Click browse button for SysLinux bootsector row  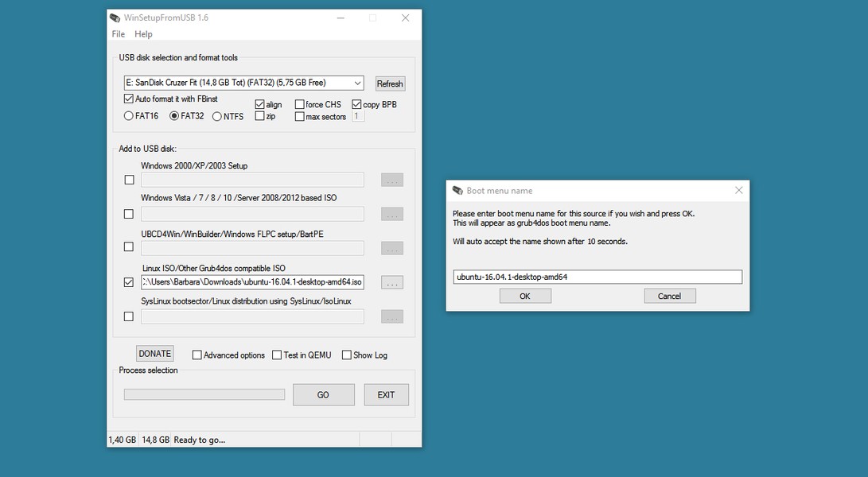392,316
